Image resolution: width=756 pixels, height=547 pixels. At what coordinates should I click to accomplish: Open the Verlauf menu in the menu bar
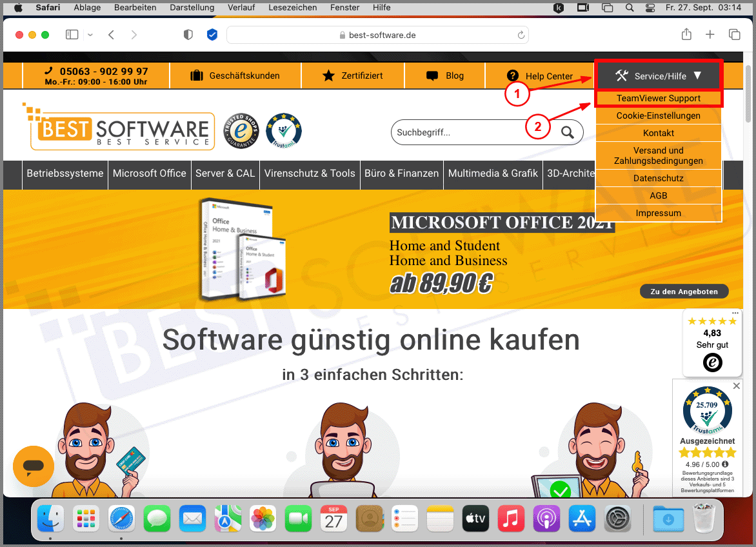pyautogui.click(x=241, y=8)
